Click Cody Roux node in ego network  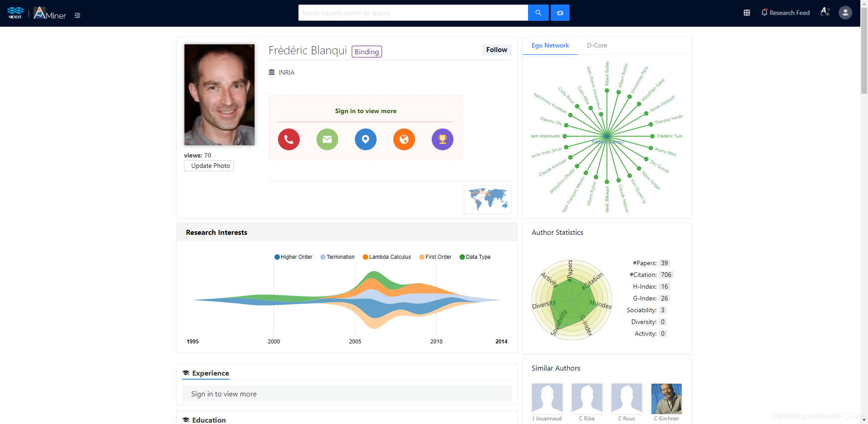coord(577,106)
